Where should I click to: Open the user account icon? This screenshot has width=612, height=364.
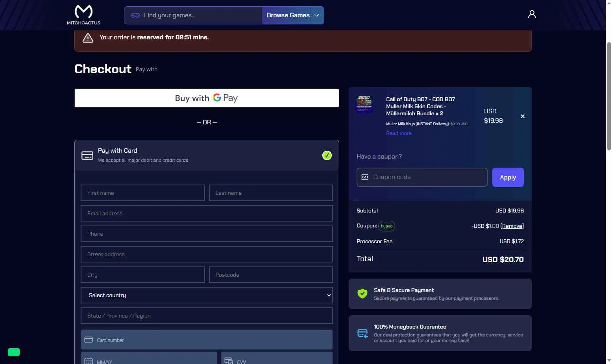coord(532,15)
